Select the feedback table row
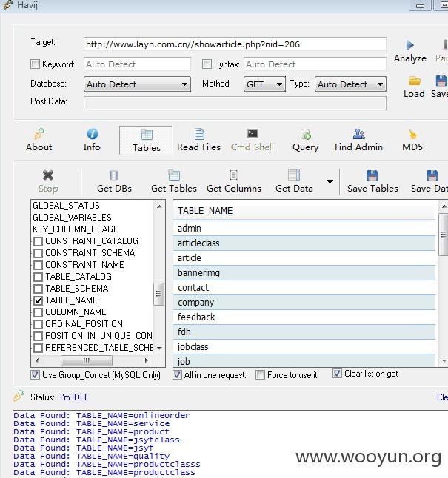 pyautogui.click(x=304, y=317)
